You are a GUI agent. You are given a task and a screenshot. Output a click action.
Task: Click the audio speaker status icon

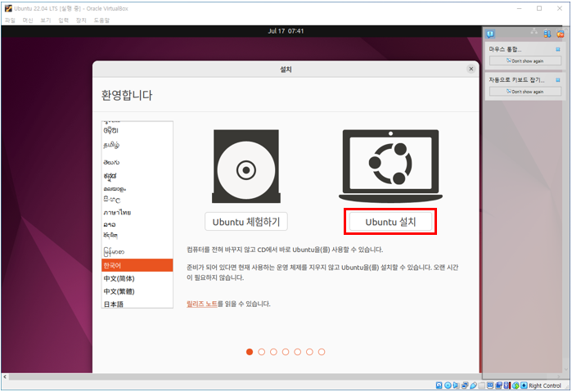[456, 385]
